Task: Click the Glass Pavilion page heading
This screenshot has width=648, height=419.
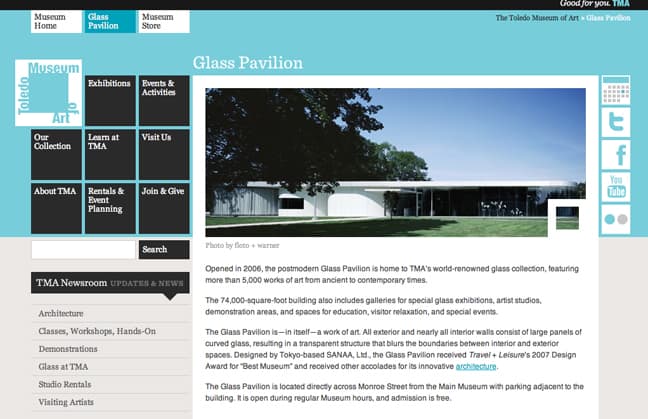Action: [x=248, y=63]
